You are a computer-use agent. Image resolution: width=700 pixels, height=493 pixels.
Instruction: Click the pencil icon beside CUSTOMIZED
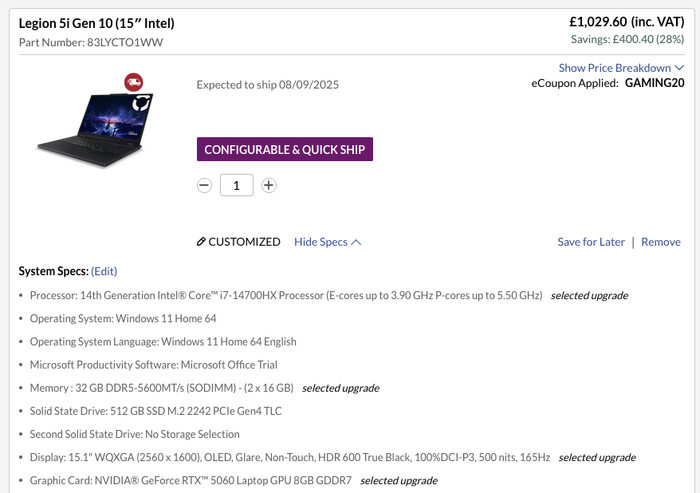coord(201,242)
